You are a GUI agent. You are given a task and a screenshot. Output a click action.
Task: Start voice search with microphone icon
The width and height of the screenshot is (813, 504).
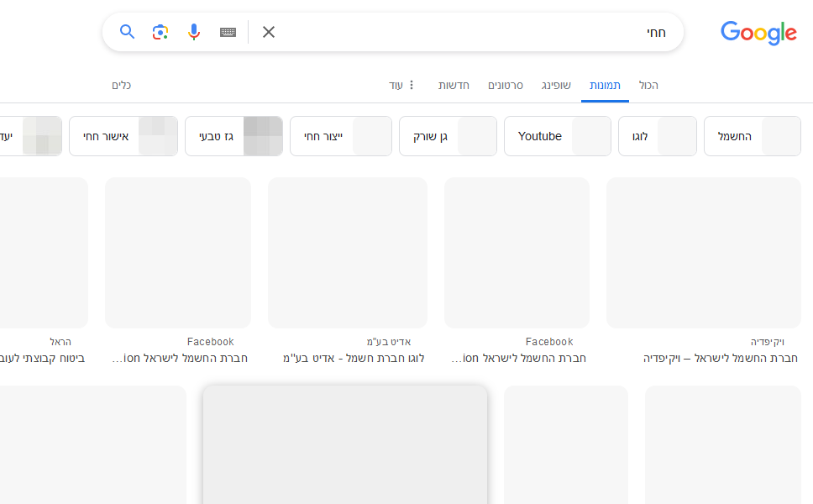click(x=194, y=32)
